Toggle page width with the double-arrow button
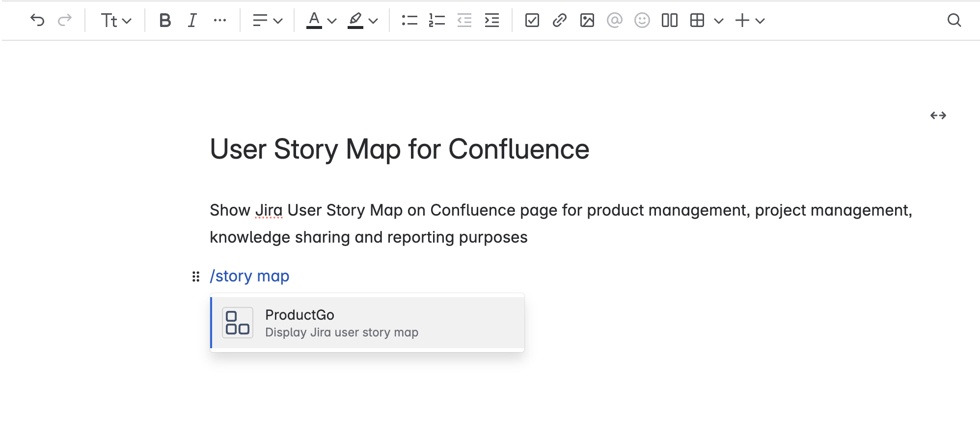This screenshot has width=980, height=443. tap(938, 115)
